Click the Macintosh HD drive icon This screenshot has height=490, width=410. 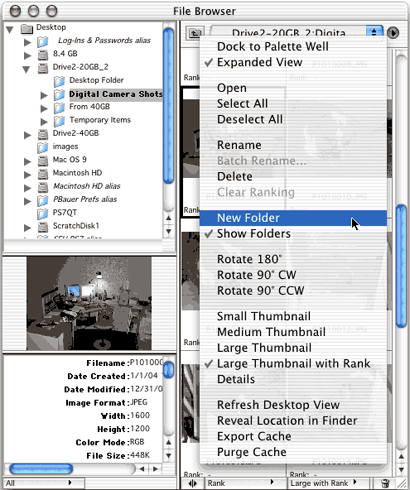coord(43,174)
